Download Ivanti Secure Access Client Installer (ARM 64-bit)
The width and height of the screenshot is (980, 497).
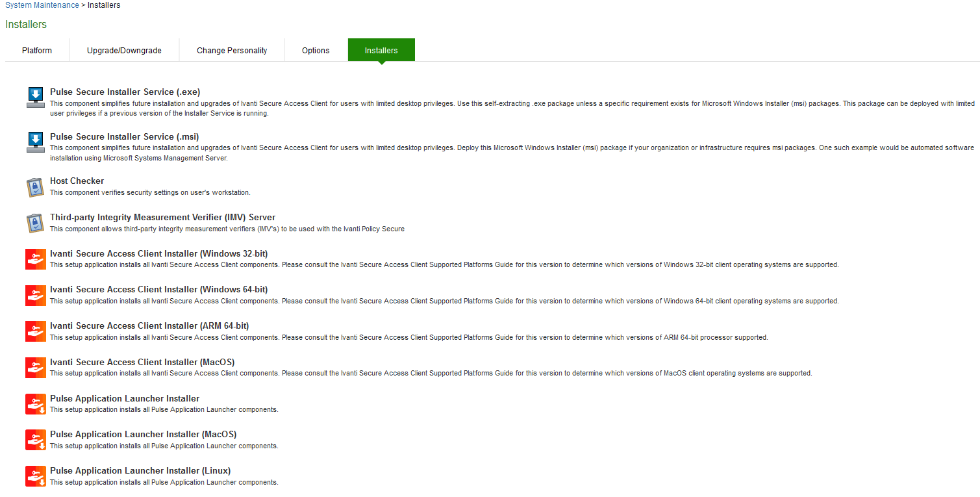(149, 326)
